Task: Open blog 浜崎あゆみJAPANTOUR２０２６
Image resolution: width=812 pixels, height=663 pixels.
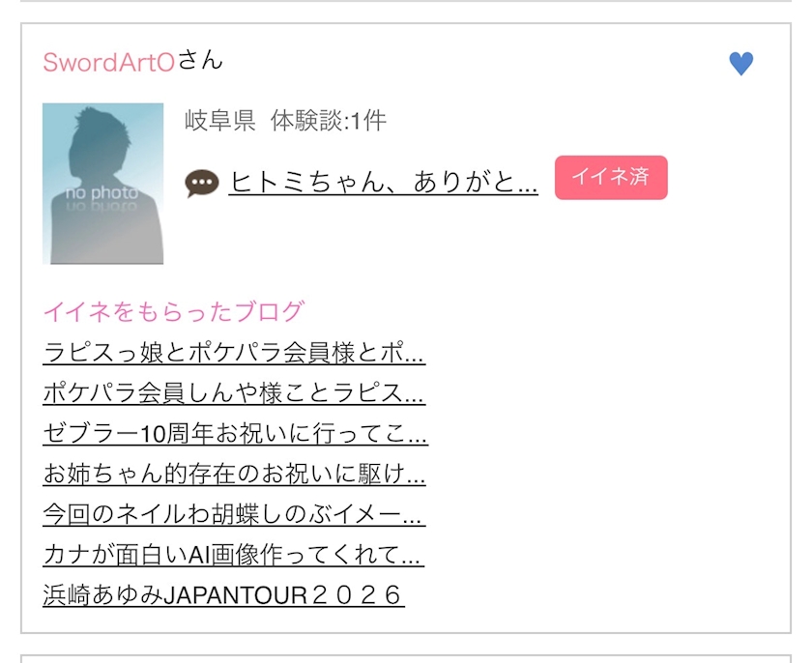Action: [x=223, y=595]
